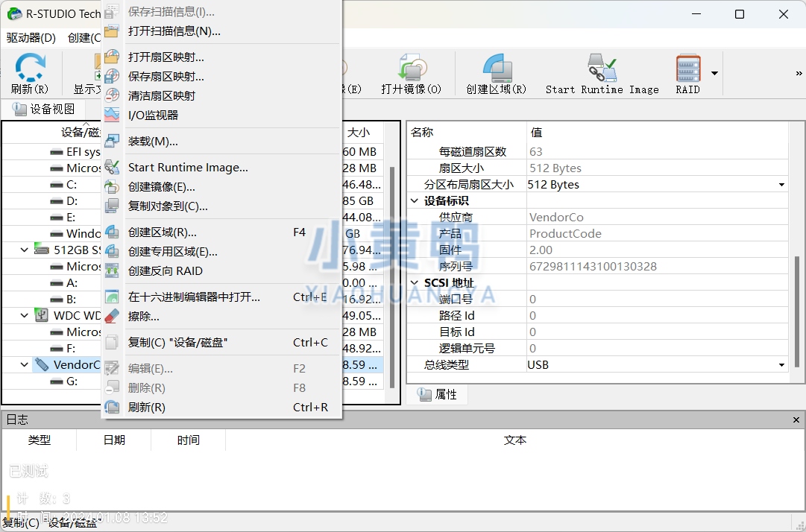Click the 打开扫描信息 menu icon

coord(112,31)
